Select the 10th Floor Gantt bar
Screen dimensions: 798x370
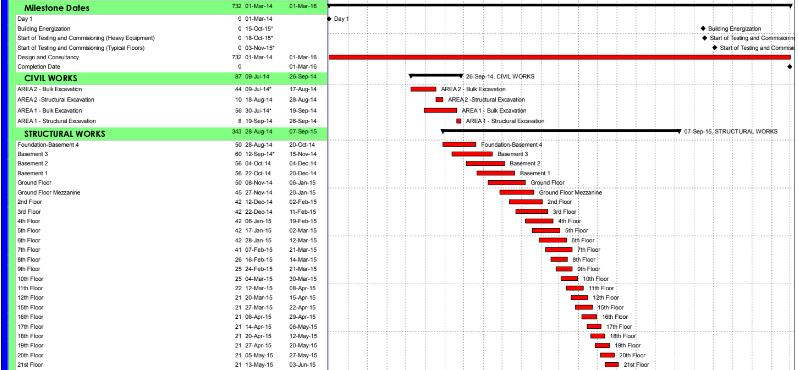[x=569, y=278]
